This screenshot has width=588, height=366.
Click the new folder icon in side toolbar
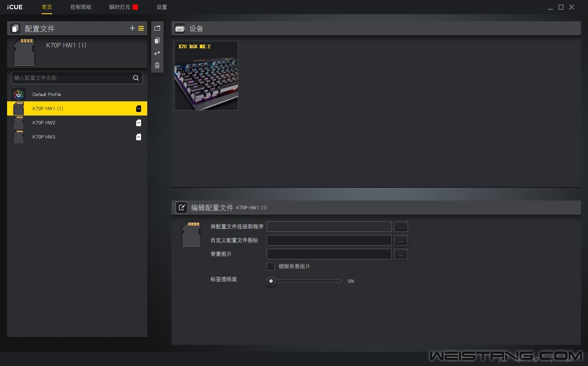tap(157, 28)
